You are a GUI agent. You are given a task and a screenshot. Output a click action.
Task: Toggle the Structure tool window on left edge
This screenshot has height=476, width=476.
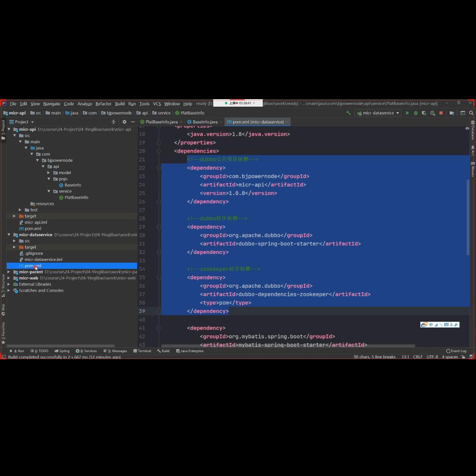pos(3,283)
